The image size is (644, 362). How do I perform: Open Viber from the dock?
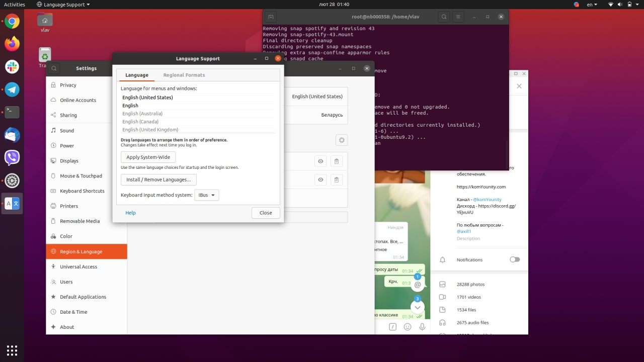point(12,157)
